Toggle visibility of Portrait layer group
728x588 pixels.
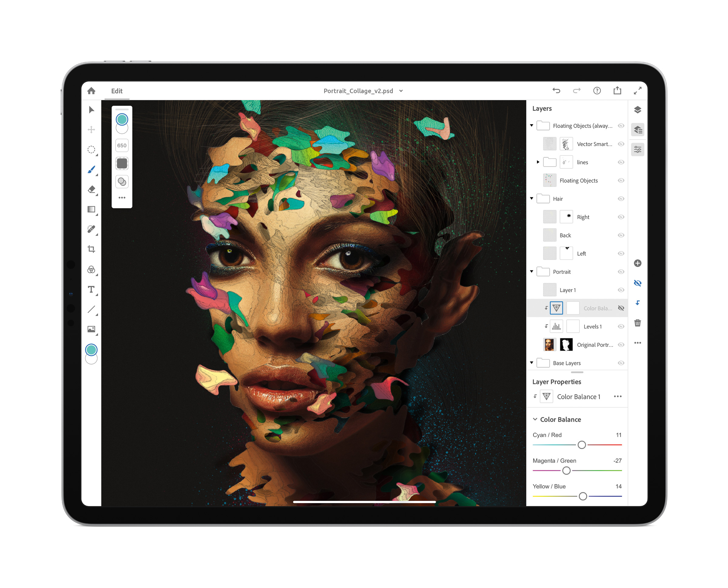pyautogui.click(x=621, y=271)
